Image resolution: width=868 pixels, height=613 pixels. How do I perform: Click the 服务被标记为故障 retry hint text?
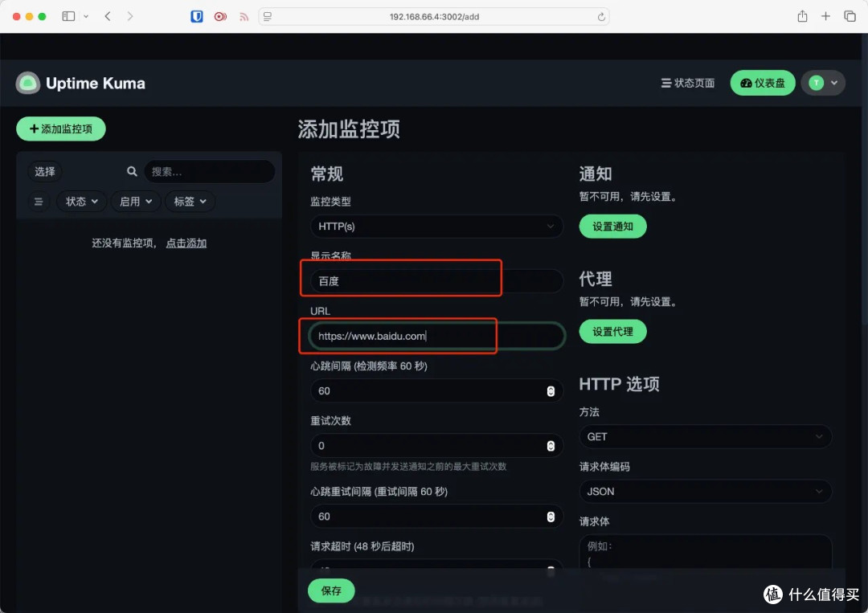(408, 467)
